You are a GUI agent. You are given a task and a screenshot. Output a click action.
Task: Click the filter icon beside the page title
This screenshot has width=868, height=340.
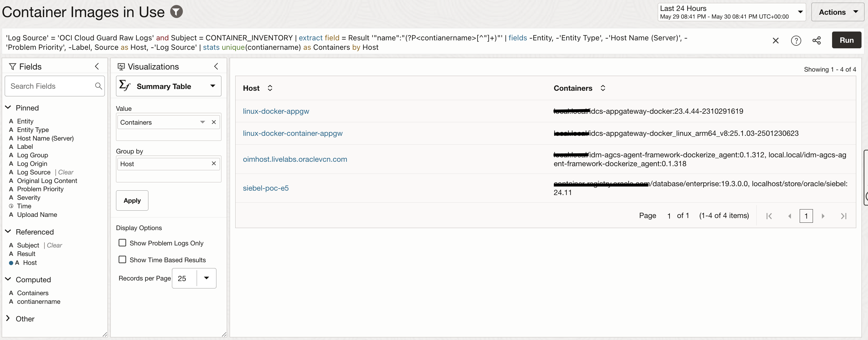[176, 12]
